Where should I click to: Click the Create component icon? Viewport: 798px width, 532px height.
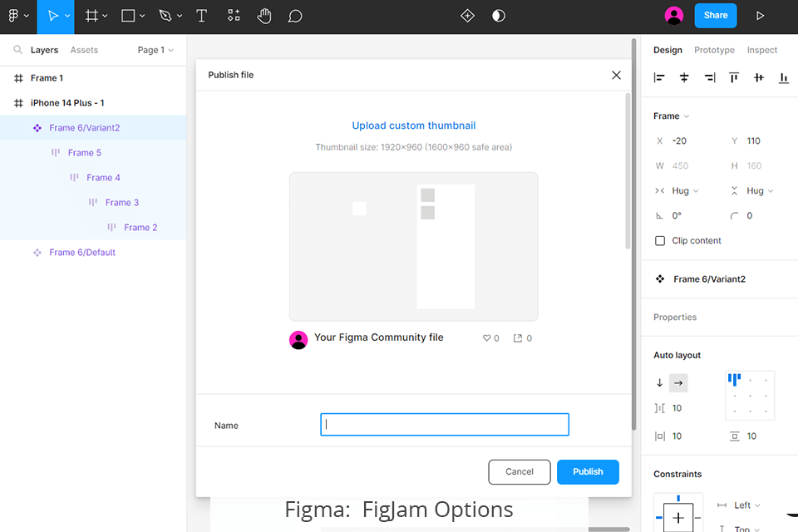tap(467, 16)
